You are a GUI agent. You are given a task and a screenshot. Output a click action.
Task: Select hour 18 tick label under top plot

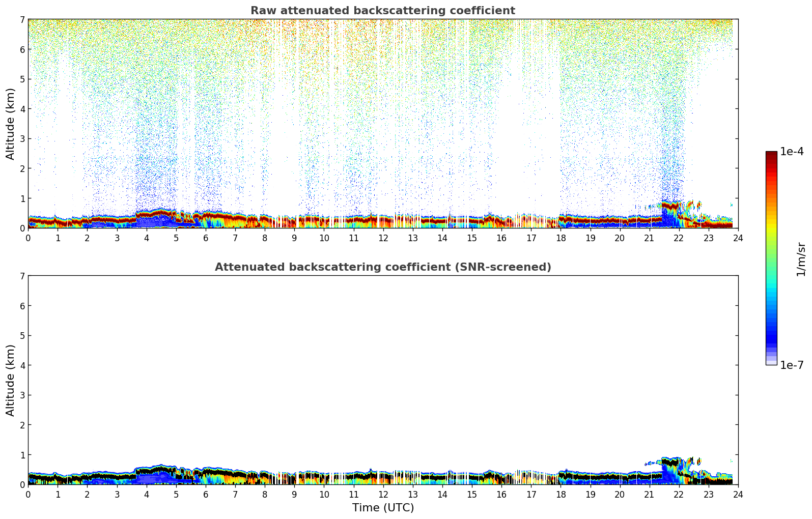(561, 238)
